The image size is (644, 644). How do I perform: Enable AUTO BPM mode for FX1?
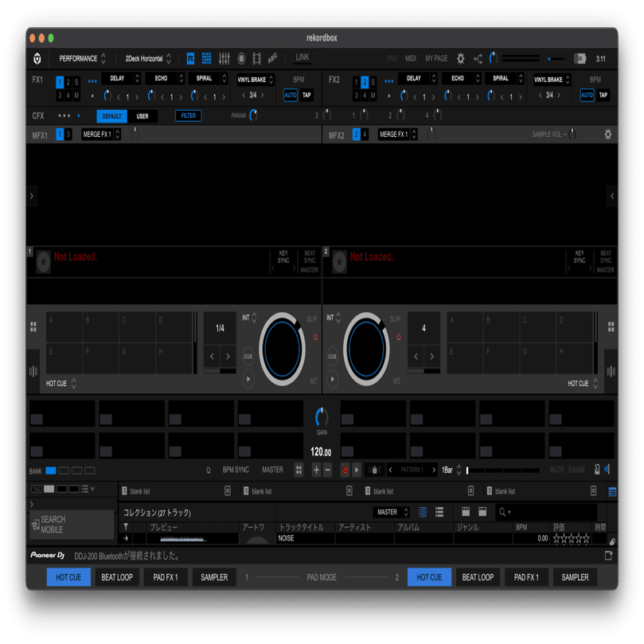tap(291, 95)
